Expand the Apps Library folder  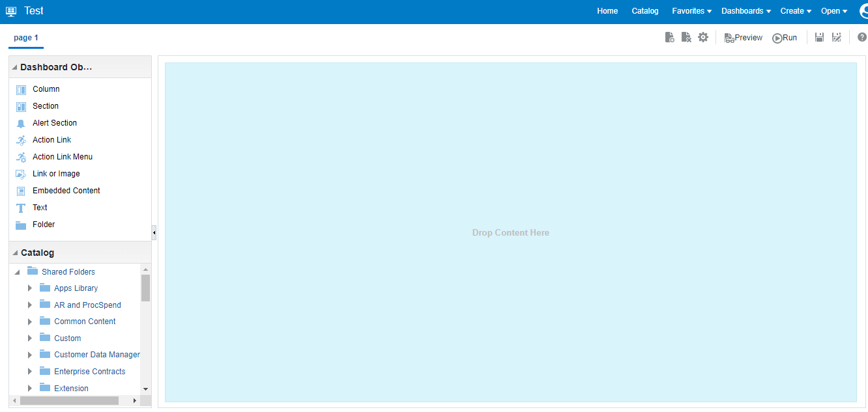pos(30,288)
